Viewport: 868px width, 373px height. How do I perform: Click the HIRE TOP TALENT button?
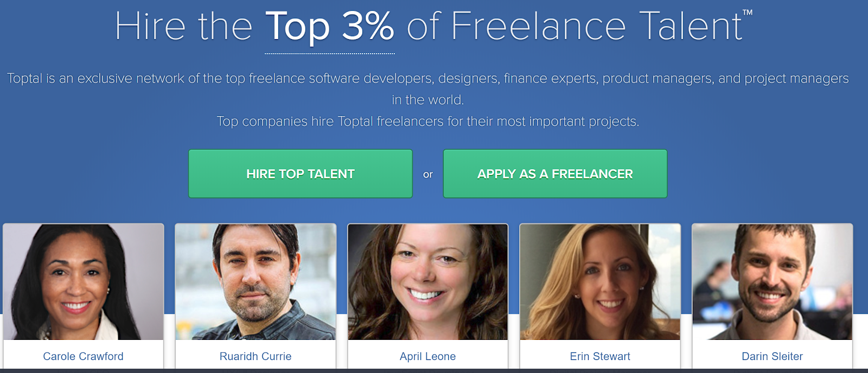(301, 173)
